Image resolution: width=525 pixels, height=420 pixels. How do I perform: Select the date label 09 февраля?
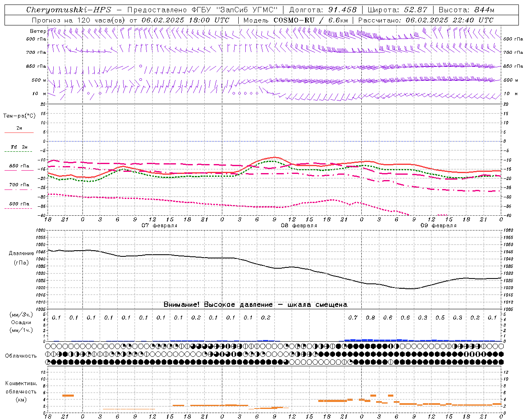pyautogui.click(x=438, y=226)
